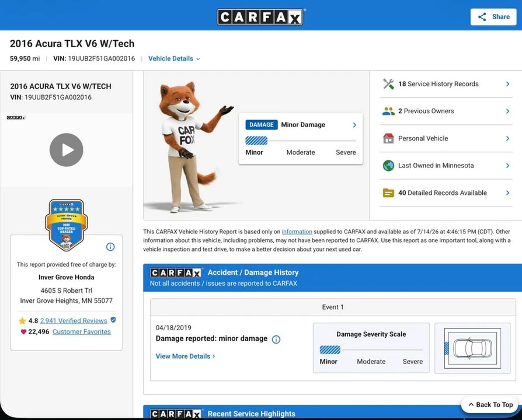
Task: Open View More Details link
Action: [186, 356]
